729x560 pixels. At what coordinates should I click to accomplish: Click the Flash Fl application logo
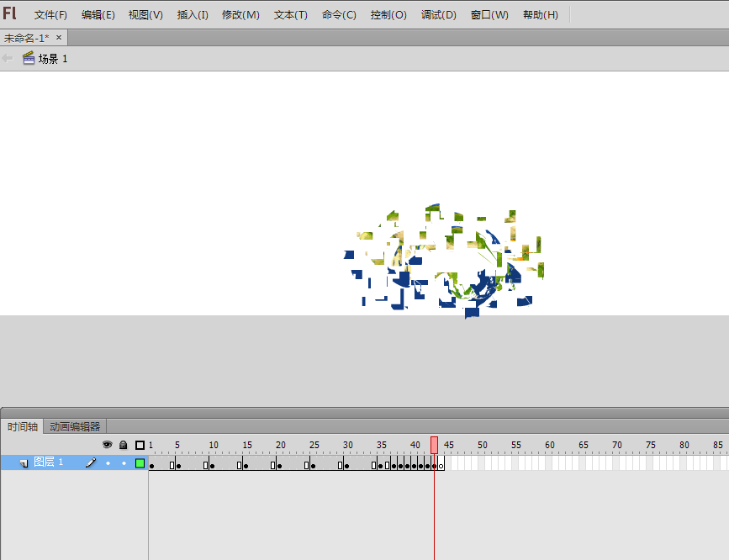point(9,13)
